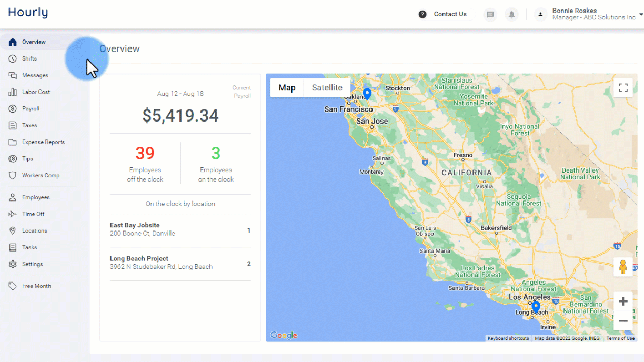644x362 pixels.
Task: Zoom in on the map
Action: click(623, 301)
